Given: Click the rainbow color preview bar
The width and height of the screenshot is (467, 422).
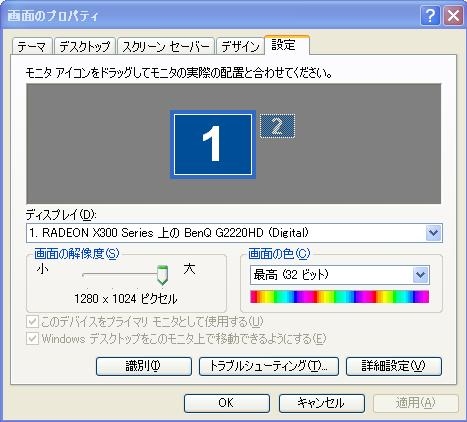Looking at the screenshot, I should pyautogui.click(x=340, y=297).
